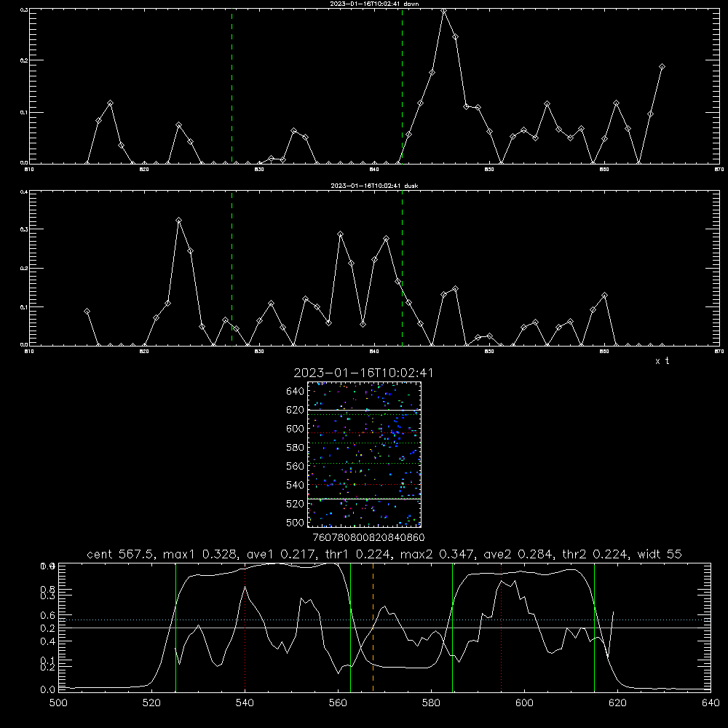Click the '2023-01-16T10:02:41 dusk' plot title
728x728 pixels.
click(374, 186)
